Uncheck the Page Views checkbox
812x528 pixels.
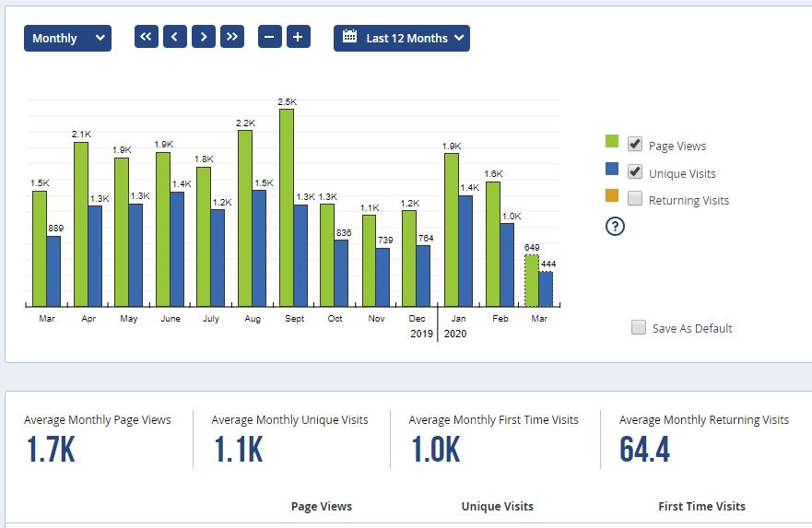pyautogui.click(x=635, y=144)
